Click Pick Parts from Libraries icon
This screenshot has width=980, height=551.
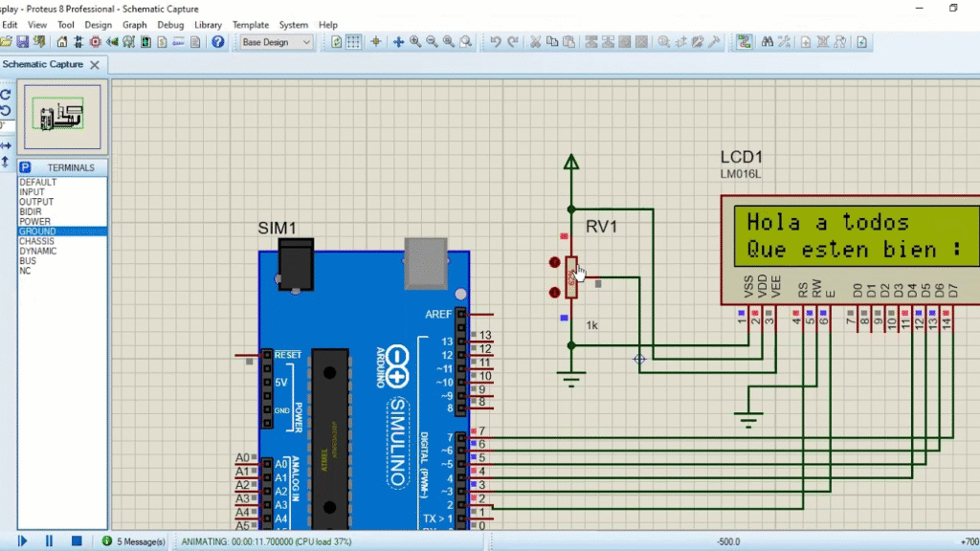point(664,42)
